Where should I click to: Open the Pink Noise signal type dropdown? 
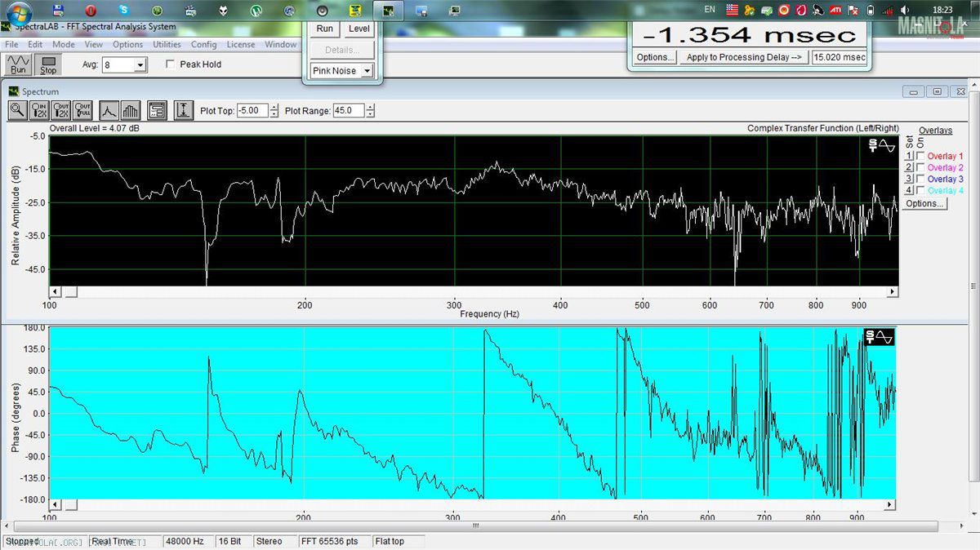tap(367, 71)
